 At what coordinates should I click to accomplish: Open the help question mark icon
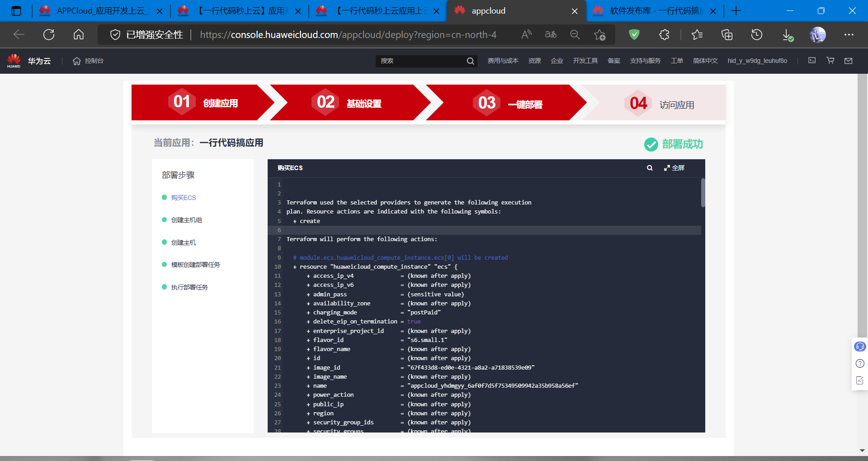(860, 363)
